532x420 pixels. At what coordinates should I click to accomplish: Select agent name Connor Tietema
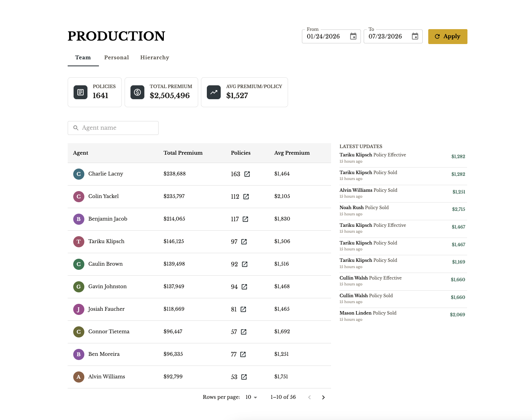click(109, 332)
